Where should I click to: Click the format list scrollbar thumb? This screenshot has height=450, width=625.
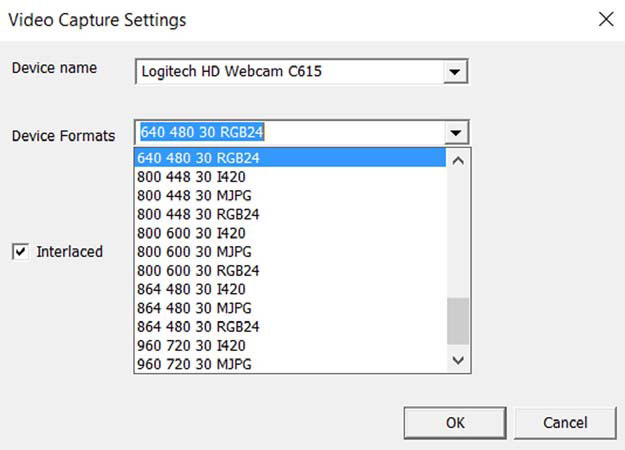(458, 321)
